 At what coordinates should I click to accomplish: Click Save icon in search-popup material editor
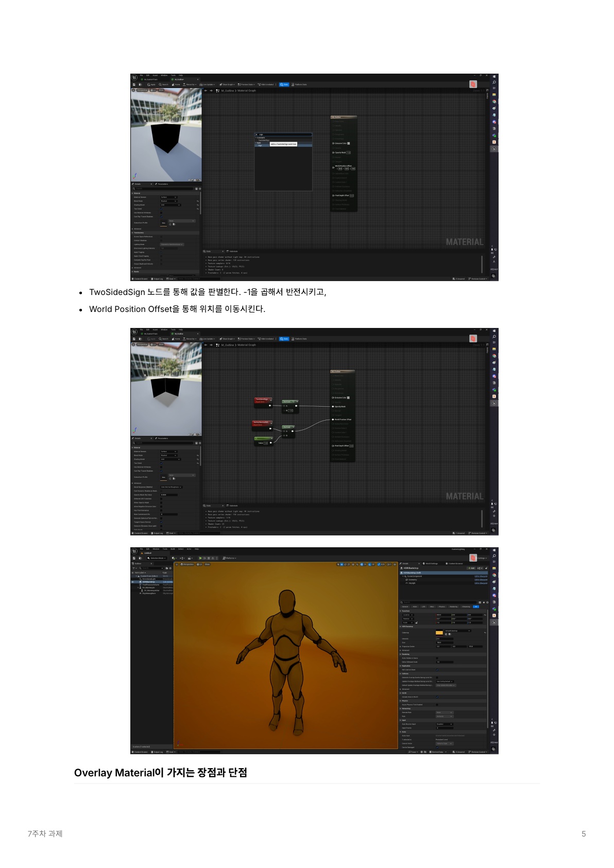(x=134, y=84)
